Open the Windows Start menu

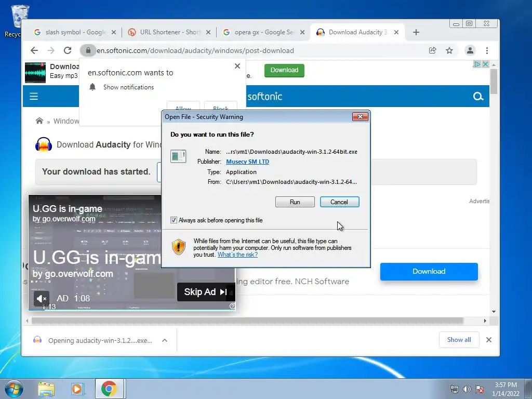click(x=14, y=389)
